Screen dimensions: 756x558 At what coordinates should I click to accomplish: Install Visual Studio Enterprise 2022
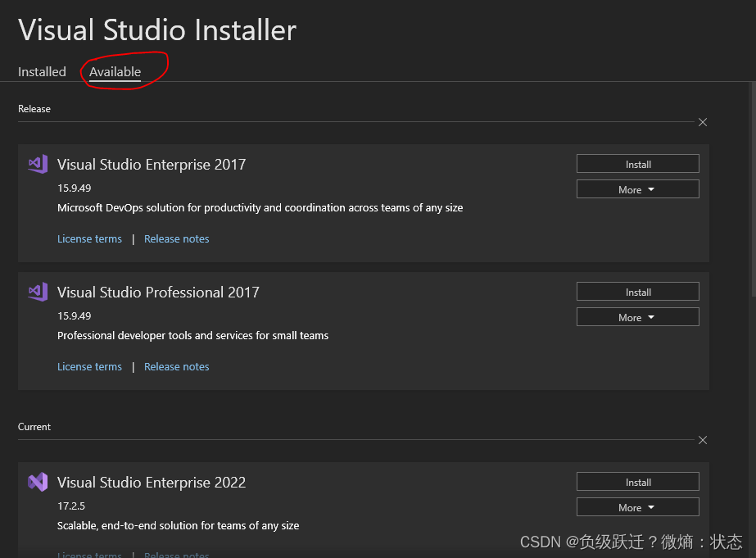(x=637, y=482)
